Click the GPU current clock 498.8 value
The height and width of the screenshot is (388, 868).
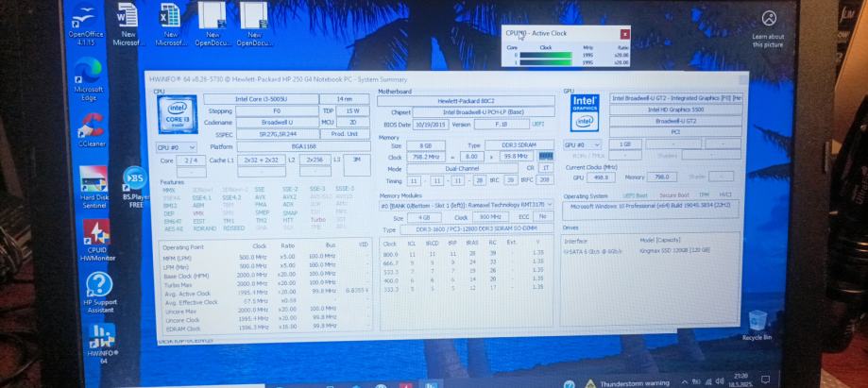(601, 177)
